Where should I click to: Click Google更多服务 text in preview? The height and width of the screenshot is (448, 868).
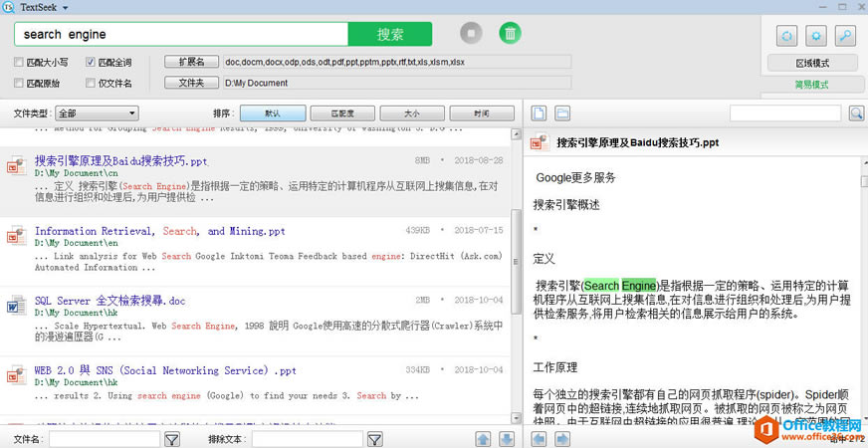[575, 178]
